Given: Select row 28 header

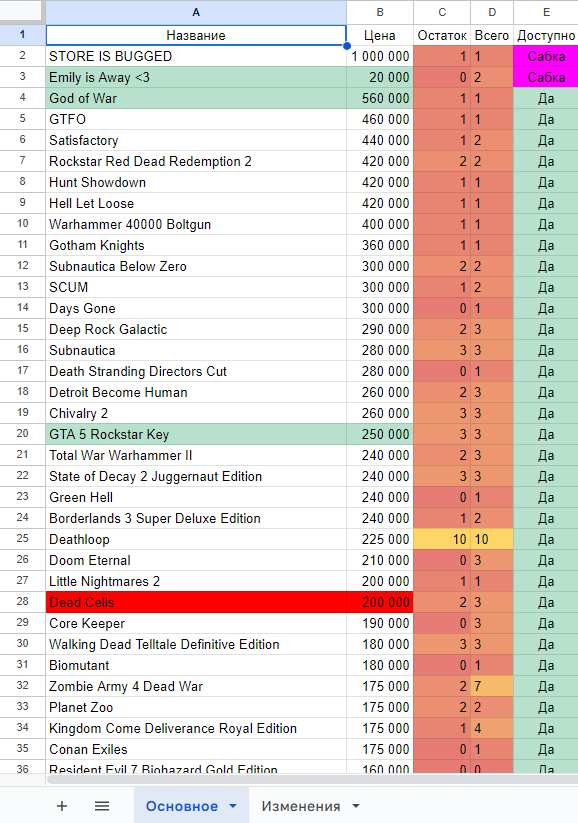Looking at the screenshot, I should tap(23, 602).
